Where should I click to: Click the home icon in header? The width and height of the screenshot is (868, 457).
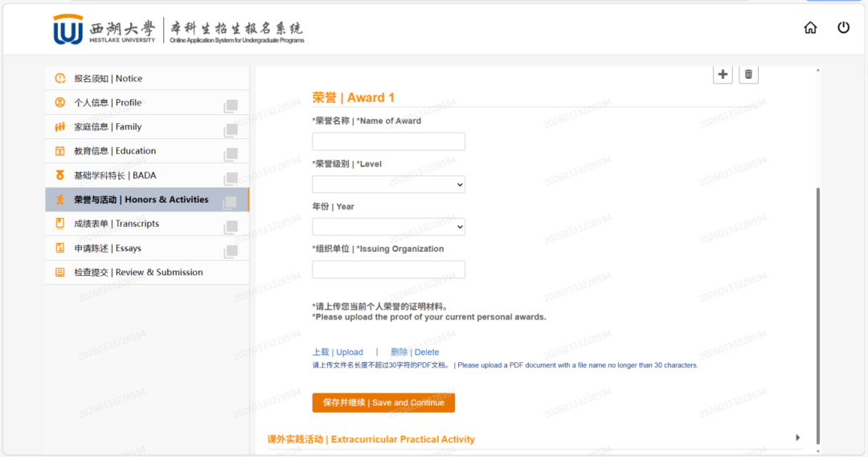(810, 28)
